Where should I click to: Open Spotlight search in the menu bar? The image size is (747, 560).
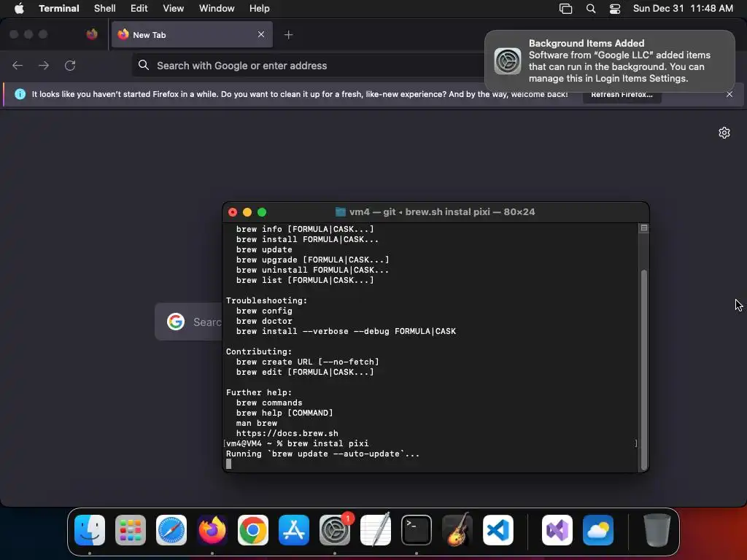point(591,9)
